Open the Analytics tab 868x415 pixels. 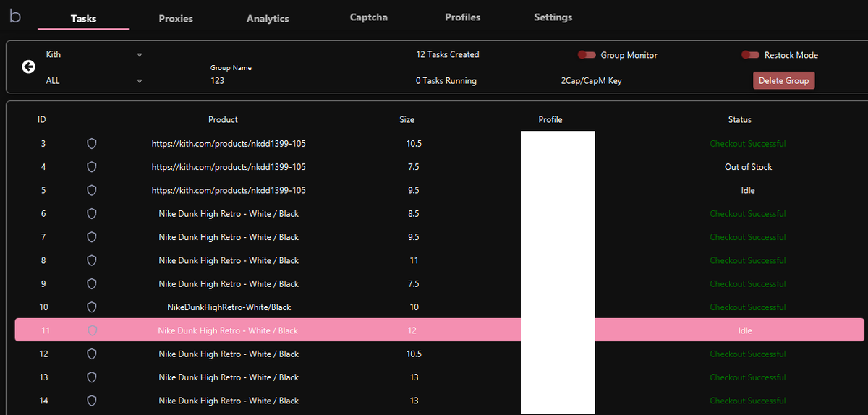pyautogui.click(x=268, y=19)
